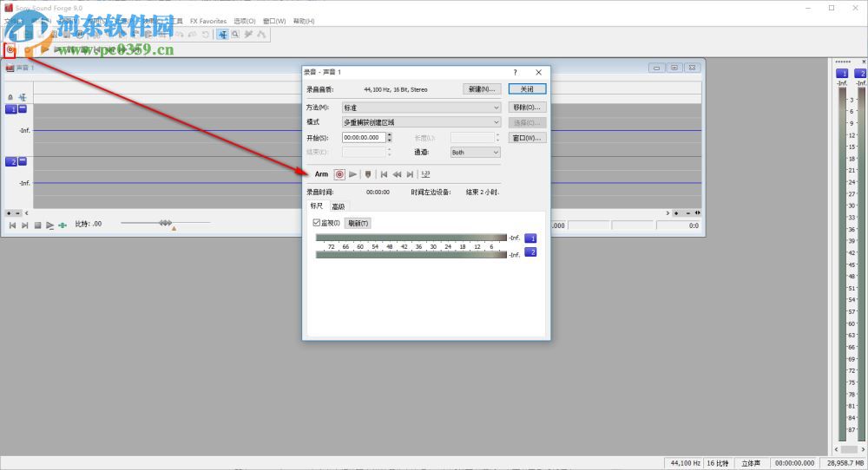Click the 立体声 status bar field
Screen dimensions: 868x470
click(x=751, y=463)
